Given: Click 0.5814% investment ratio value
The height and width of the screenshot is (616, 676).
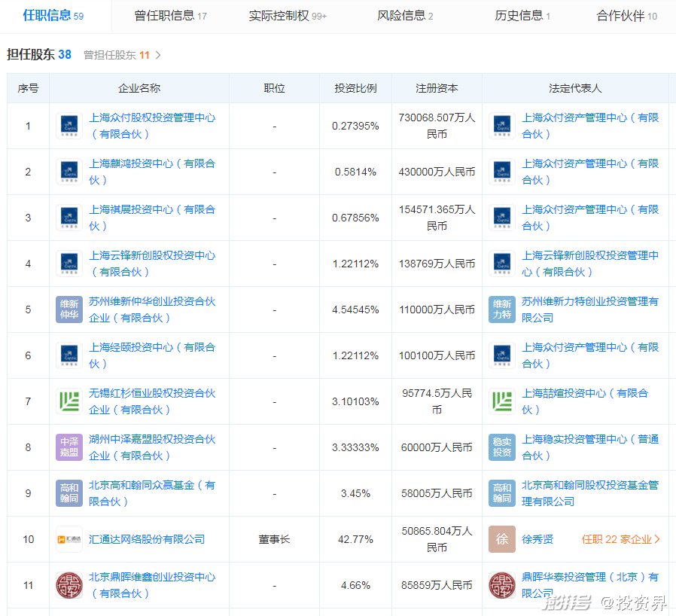Looking at the screenshot, I should [x=355, y=172].
